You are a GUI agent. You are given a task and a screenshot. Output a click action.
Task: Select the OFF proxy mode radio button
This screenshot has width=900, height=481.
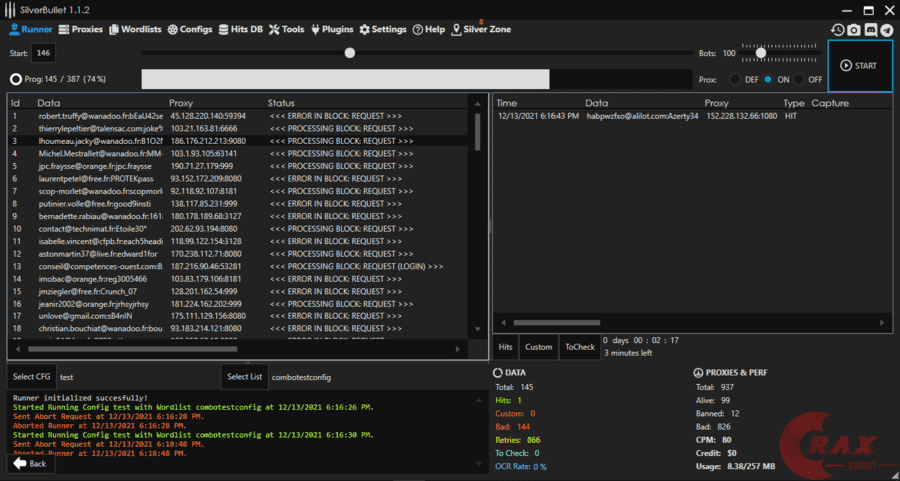click(x=801, y=79)
